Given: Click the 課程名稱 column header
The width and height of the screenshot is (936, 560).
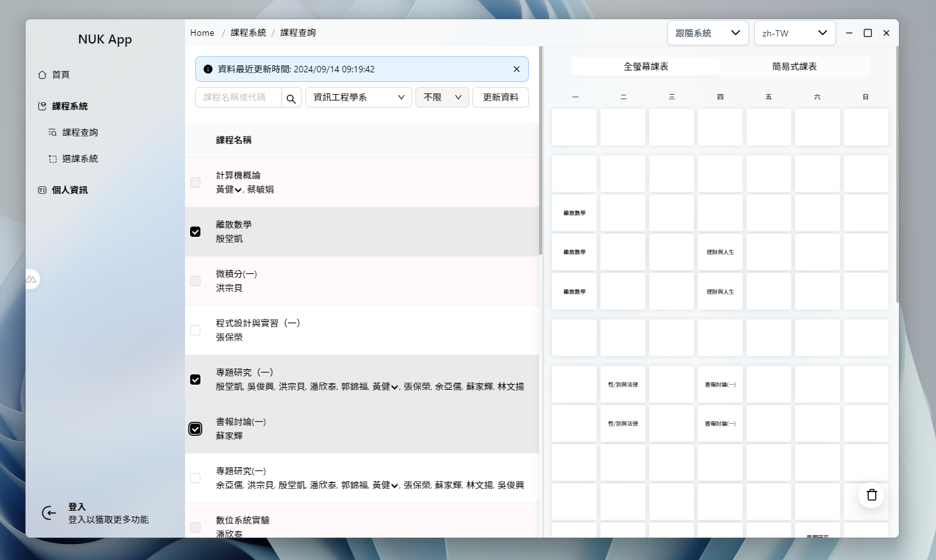Looking at the screenshot, I should tap(234, 140).
